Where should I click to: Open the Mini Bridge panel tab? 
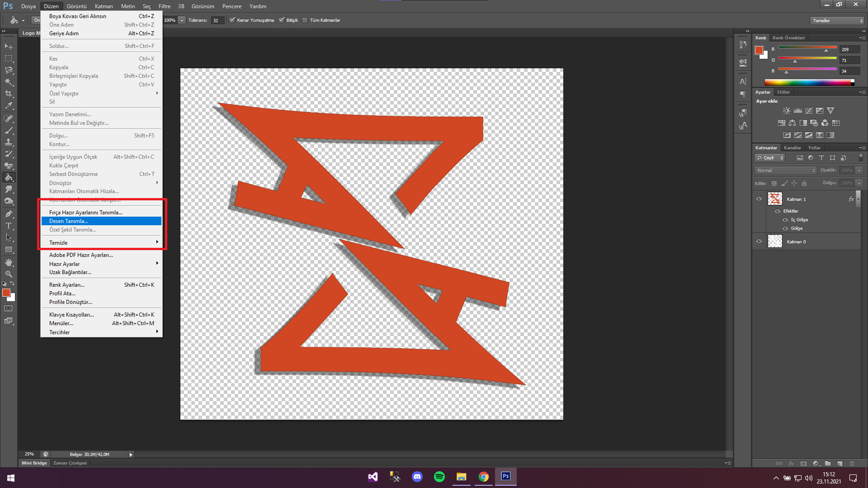coord(34,463)
